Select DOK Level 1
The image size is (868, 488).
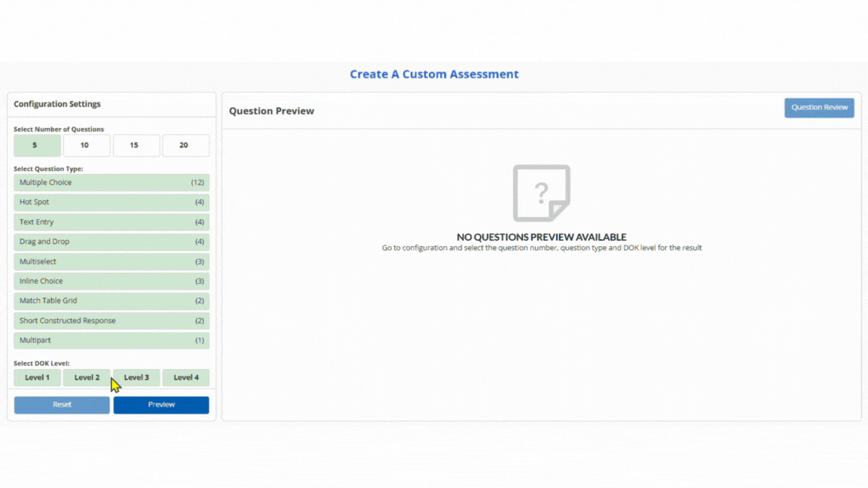(x=37, y=377)
